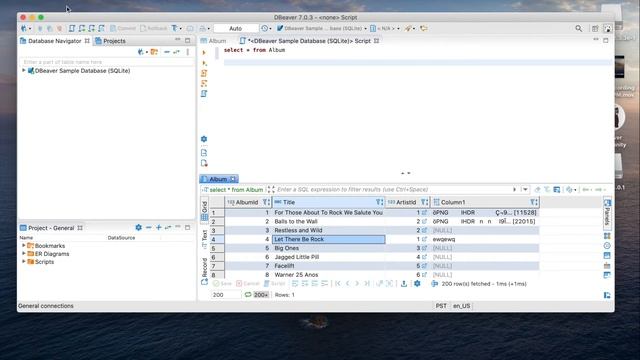Open new connection dropdown arrow in main toolbar
The image size is (640, 360).
coord(30,29)
